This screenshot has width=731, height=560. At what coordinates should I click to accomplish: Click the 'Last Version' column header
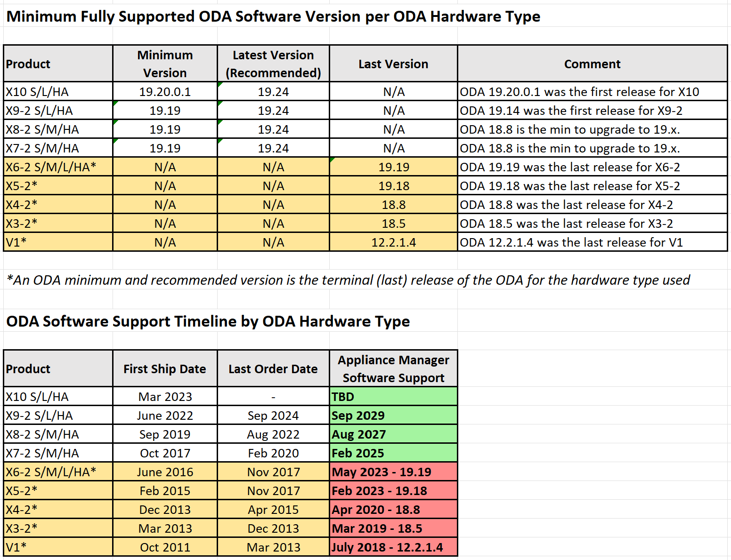[393, 64]
